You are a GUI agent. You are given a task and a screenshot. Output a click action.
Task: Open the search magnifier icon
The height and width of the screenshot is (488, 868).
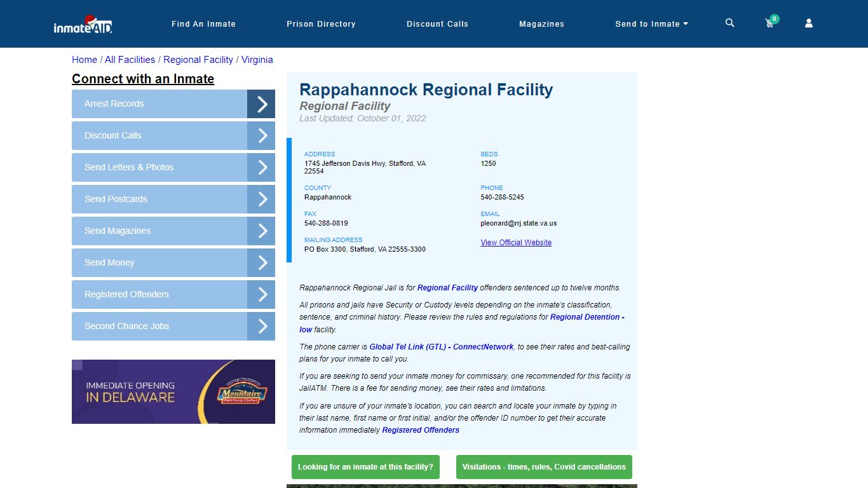[x=729, y=23]
